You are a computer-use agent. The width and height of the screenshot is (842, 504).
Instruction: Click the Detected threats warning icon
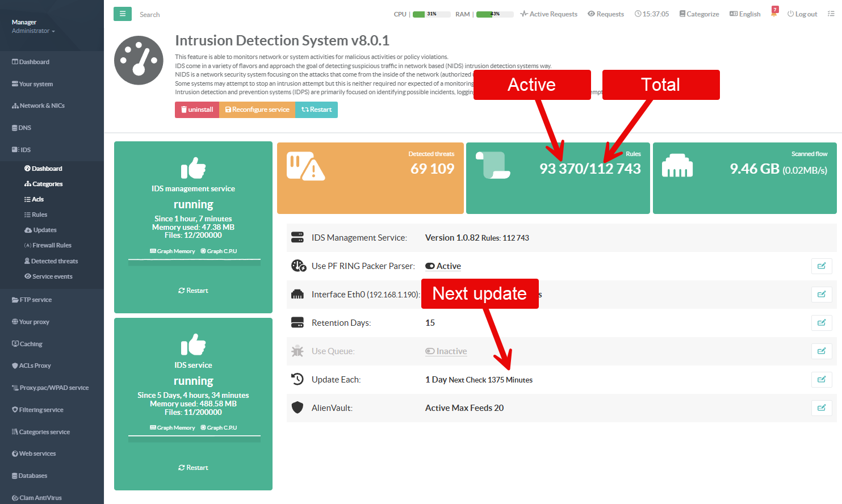click(x=305, y=166)
